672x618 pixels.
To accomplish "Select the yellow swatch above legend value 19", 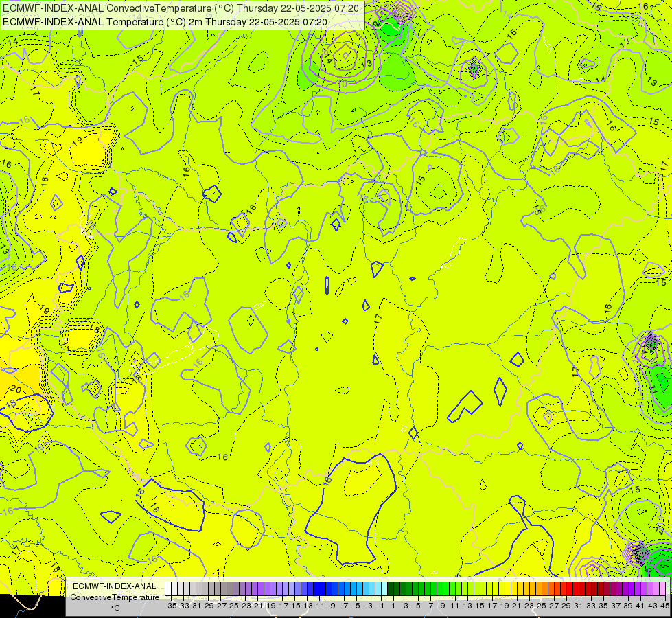I will pos(502,589).
